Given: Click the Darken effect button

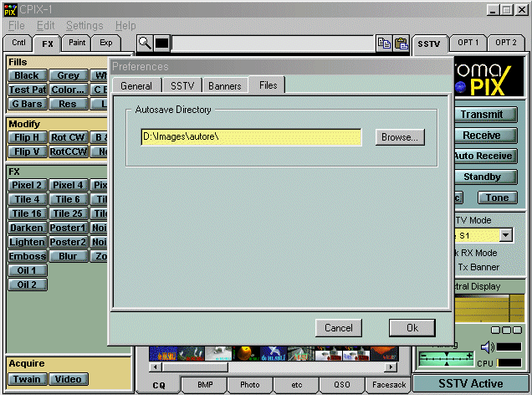Looking at the screenshot, I should pos(27,228).
